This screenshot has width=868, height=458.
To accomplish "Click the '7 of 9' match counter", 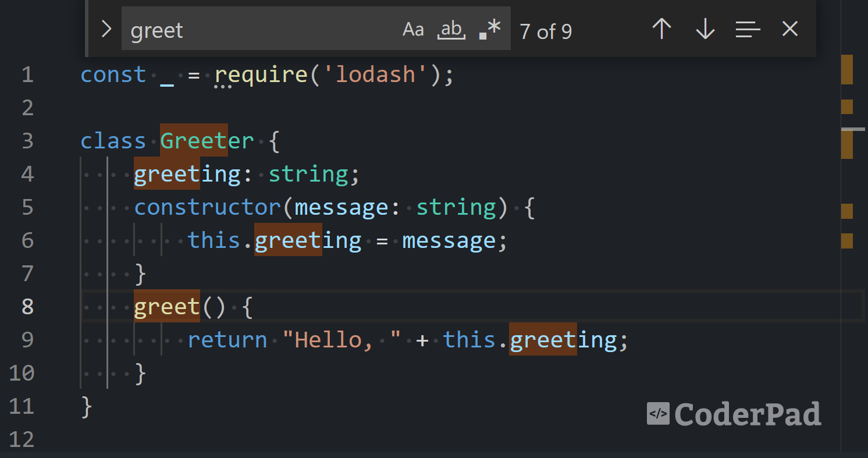I will point(545,31).
